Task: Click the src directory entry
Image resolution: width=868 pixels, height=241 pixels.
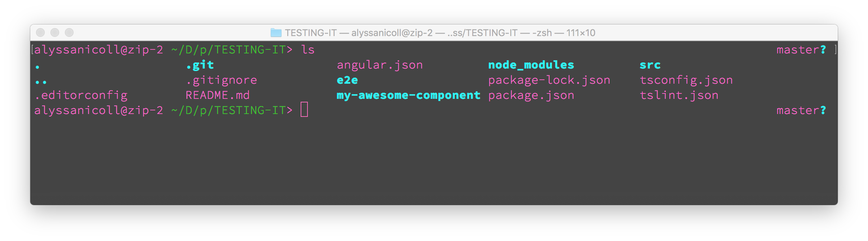Action: [x=650, y=65]
